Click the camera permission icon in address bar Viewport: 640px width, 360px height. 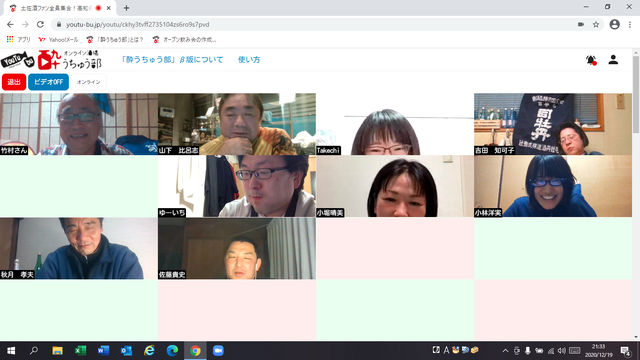[x=581, y=24]
